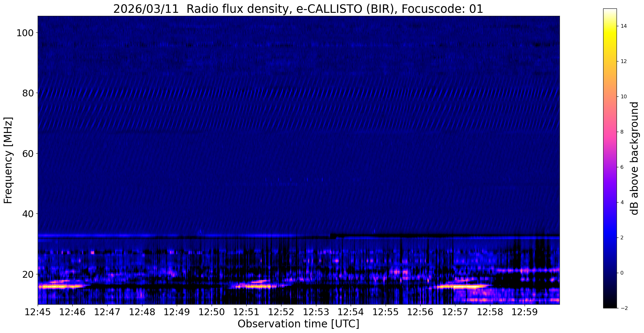
Task: Click the 10 value on the colorbar
Action: pyautogui.click(x=624, y=97)
